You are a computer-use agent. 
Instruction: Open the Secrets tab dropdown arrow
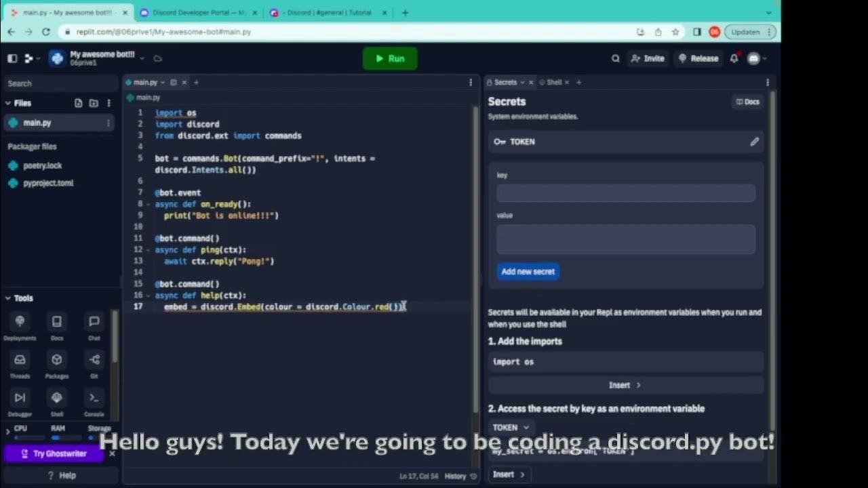522,83
